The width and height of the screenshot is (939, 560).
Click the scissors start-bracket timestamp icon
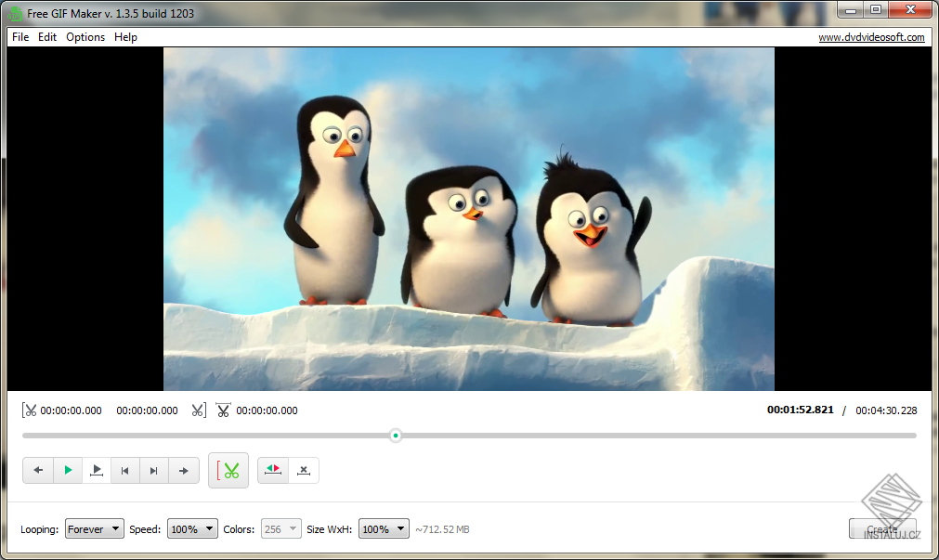[30, 410]
